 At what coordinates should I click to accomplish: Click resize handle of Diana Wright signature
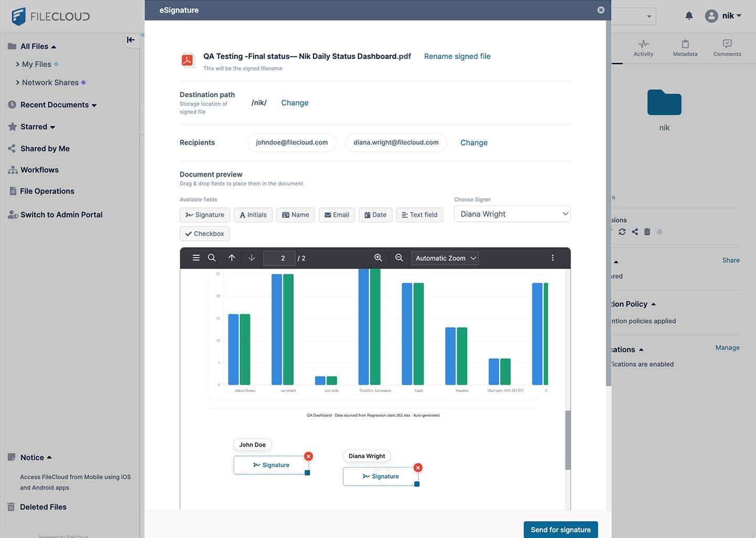[x=417, y=484]
